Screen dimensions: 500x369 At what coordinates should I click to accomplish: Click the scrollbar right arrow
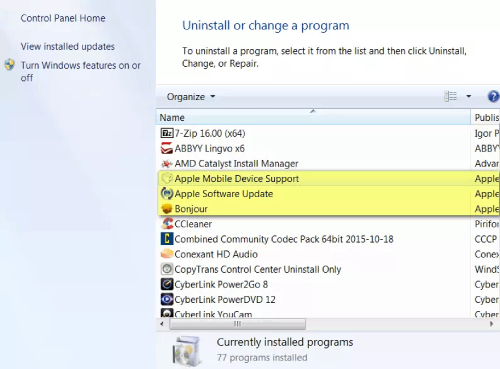click(491, 324)
